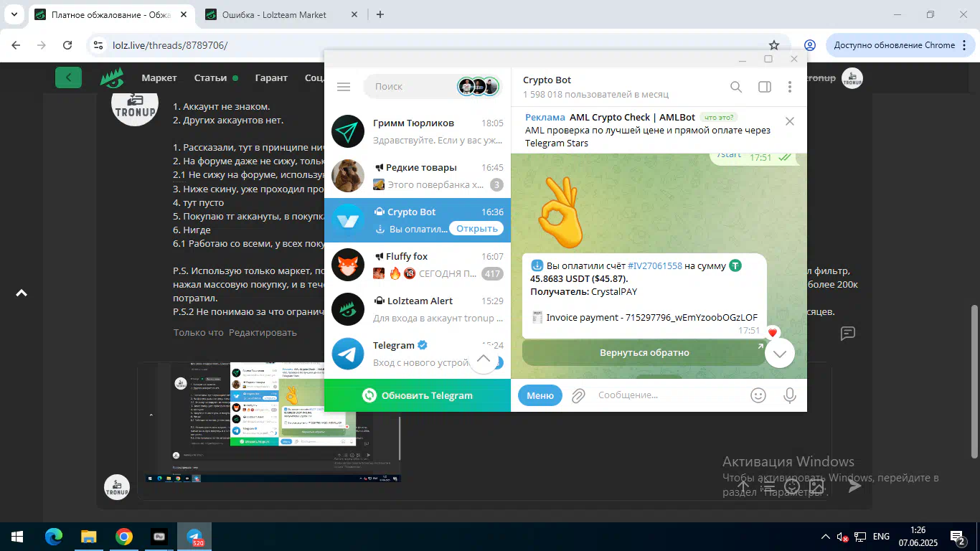Open Telegram from the taskbar

(194, 537)
